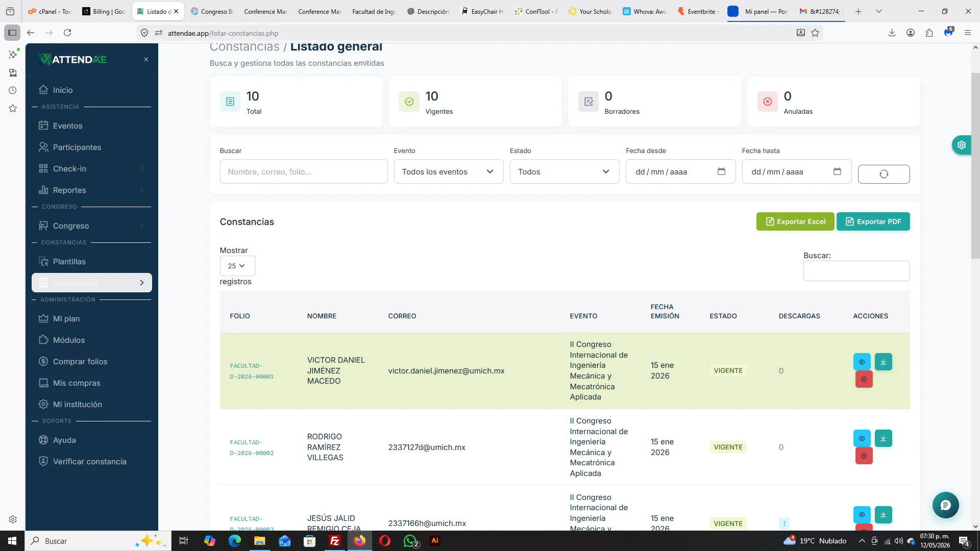980x551 pixels.
Task: Expand Check-in sidebar submenu
Action: 91,169
